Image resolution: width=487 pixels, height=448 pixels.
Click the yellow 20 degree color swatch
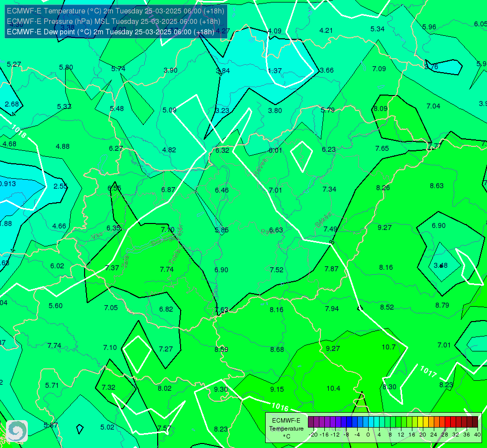click(x=420, y=422)
